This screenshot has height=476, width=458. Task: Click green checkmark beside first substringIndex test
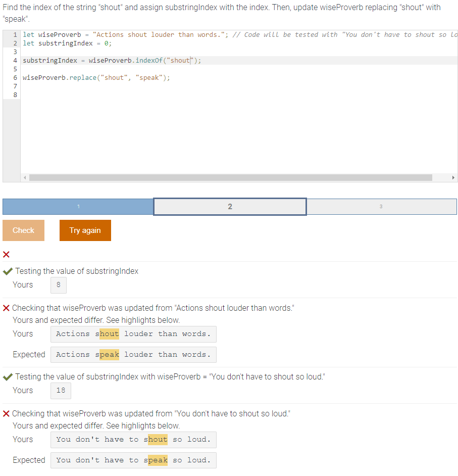8,271
